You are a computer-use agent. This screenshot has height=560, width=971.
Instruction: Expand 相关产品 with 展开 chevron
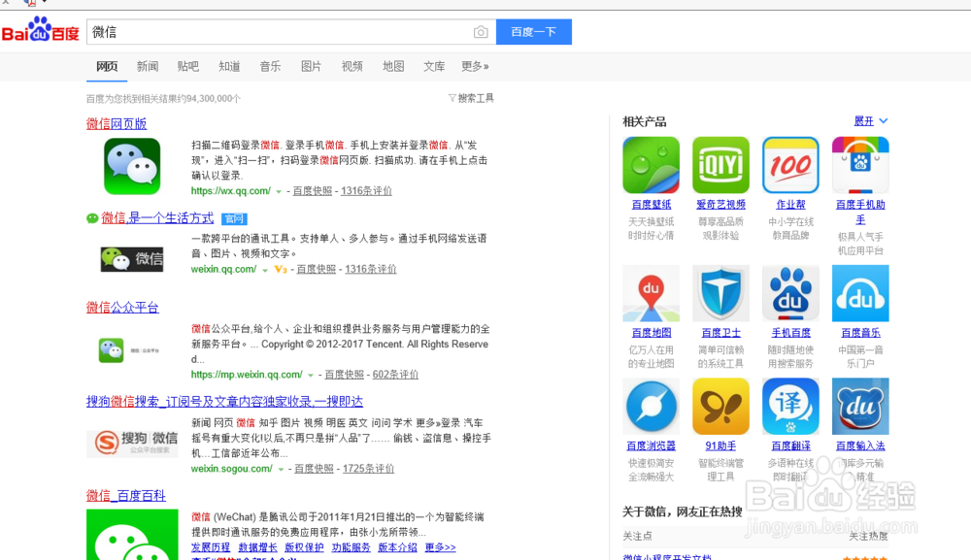click(871, 121)
